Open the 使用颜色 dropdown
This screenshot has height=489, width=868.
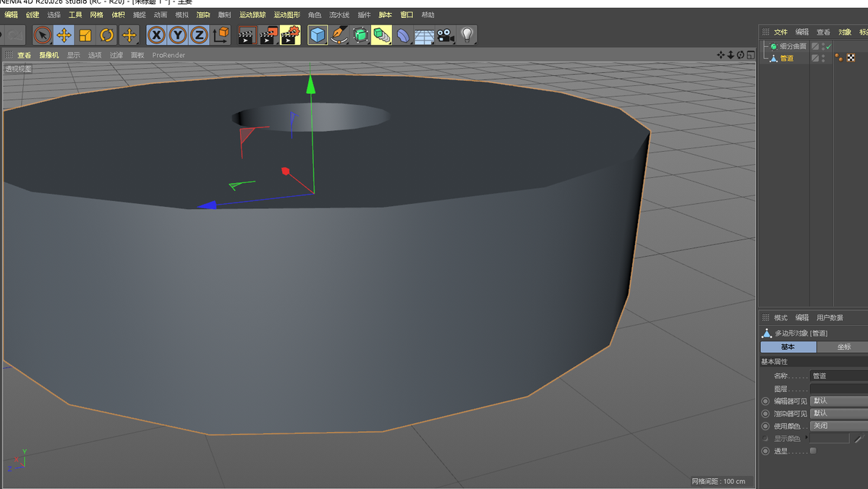(838, 425)
